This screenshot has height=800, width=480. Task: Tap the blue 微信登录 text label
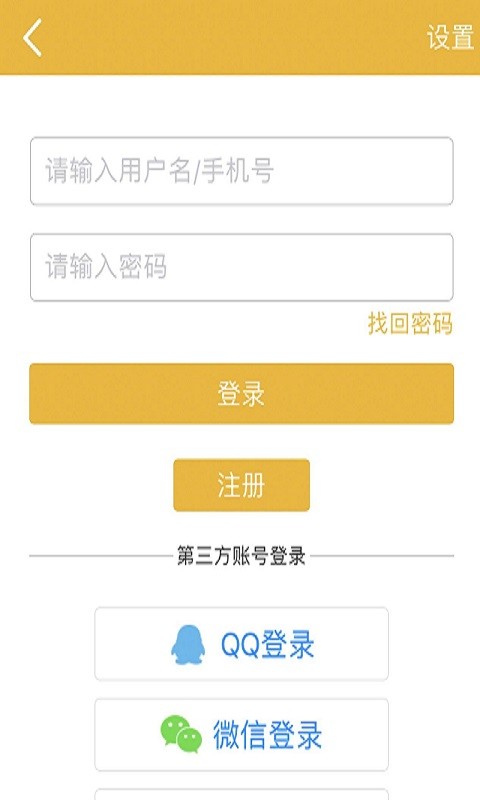pyautogui.click(x=267, y=735)
